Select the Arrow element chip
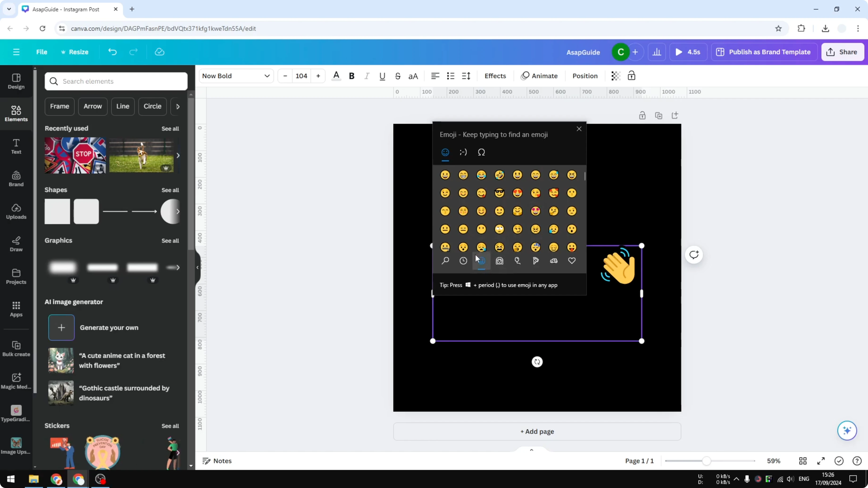 [93, 106]
